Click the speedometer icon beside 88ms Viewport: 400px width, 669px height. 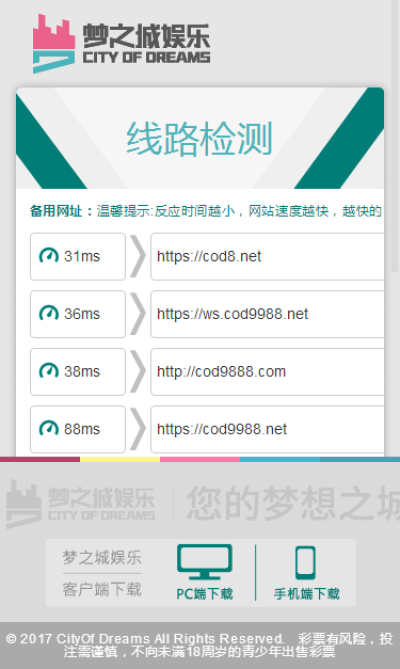click(49, 429)
